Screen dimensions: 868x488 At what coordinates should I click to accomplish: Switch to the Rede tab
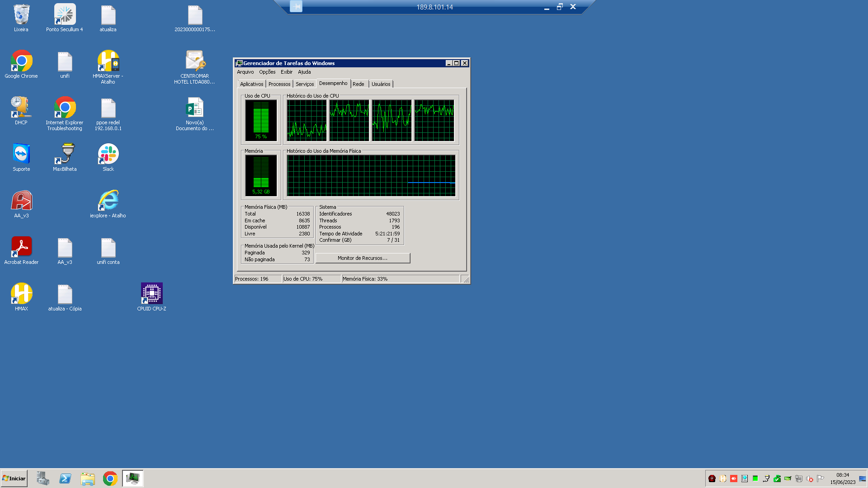coord(358,84)
